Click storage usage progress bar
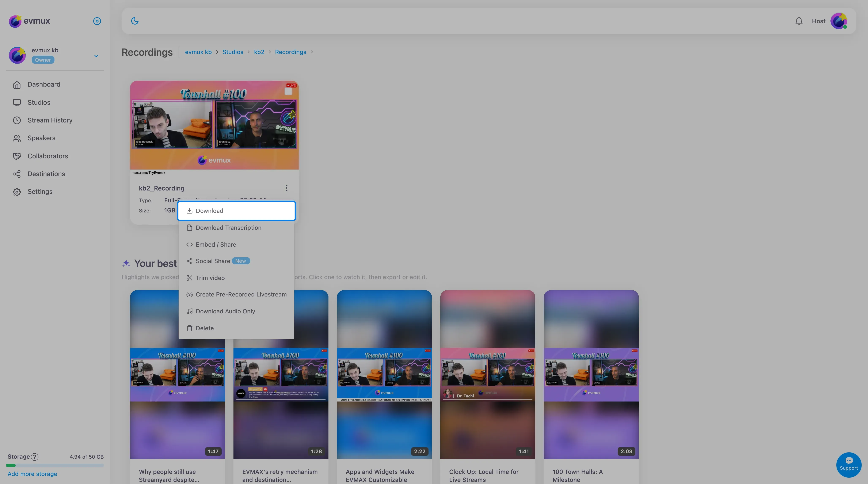 (x=55, y=465)
